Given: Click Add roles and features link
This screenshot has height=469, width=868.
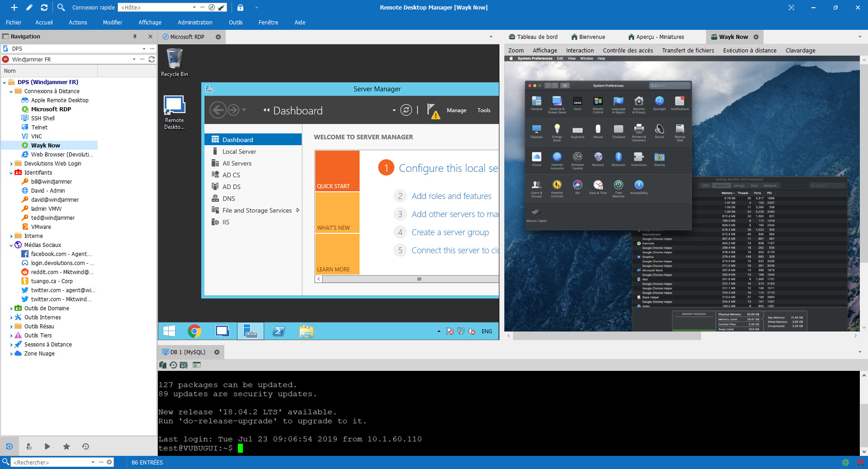Looking at the screenshot, I should point(451,196).
